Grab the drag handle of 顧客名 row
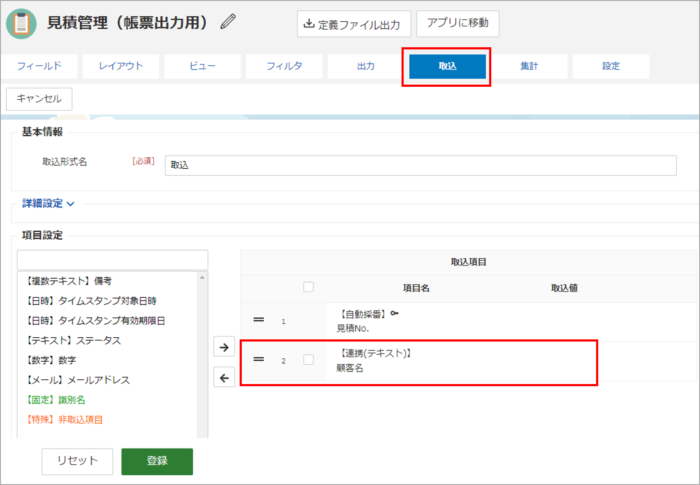This screenshot has width=700, height=485. pyautogui.click(x=258, y=359)
